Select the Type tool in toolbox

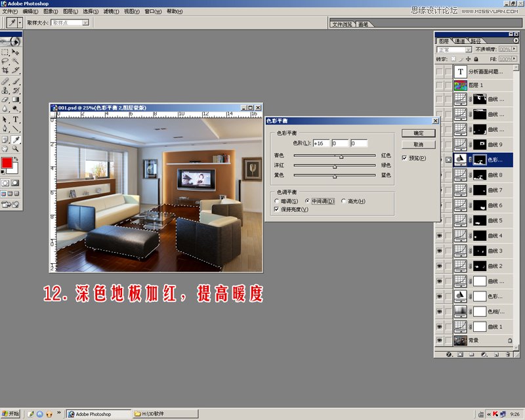coord(15,119)
